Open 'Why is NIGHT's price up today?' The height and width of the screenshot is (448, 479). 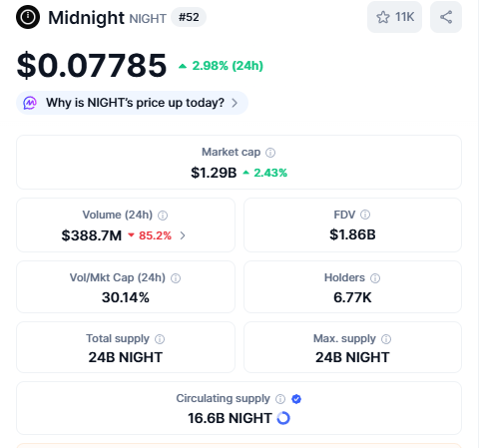[x=132, y=103]
